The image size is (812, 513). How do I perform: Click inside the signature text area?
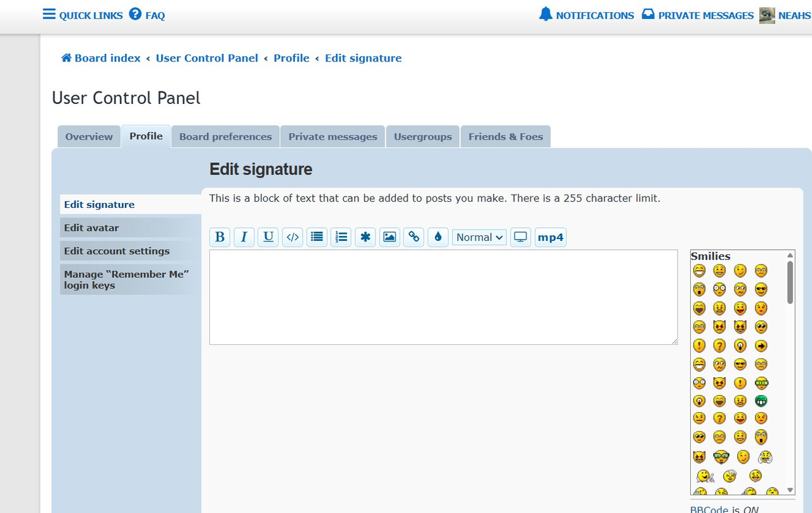coord(443,297)
